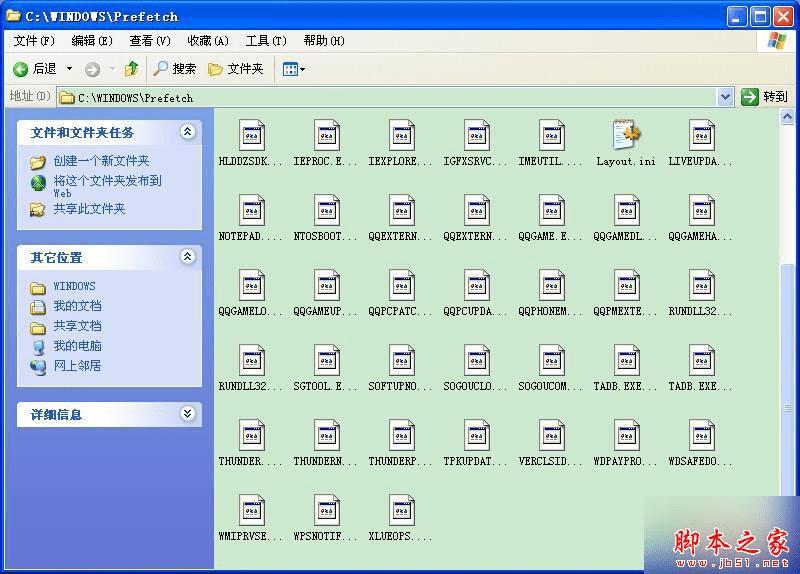Select the SOGOUCLO file icon
Viewport: 800px width, 574px height.
pyautogui.click(x=477, y=360)
